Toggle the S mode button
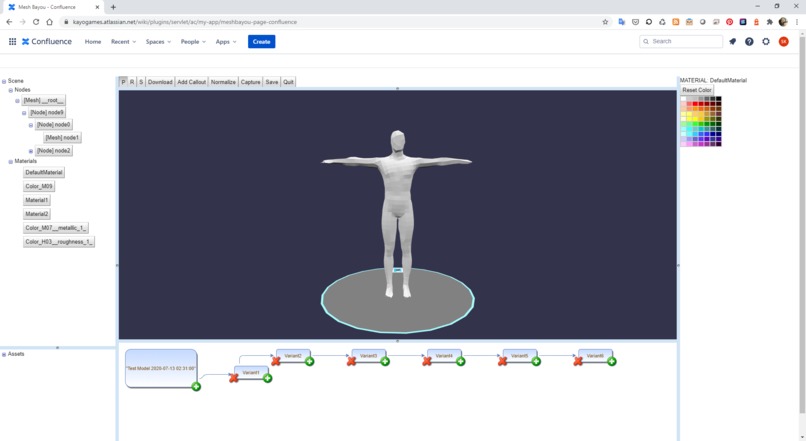806x441 pixels. click(x=141, y=82)
